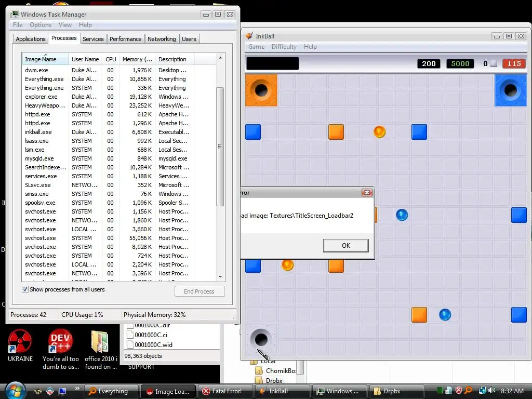
Task: Open the office 2010 desktop folder
Action: pyautogui.click(x=100, y=350)
